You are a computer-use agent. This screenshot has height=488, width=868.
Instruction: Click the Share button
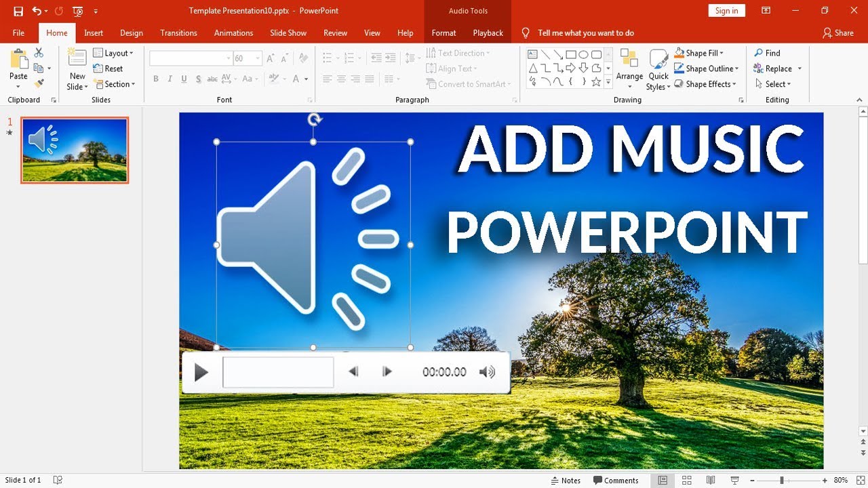pos(838,33)
